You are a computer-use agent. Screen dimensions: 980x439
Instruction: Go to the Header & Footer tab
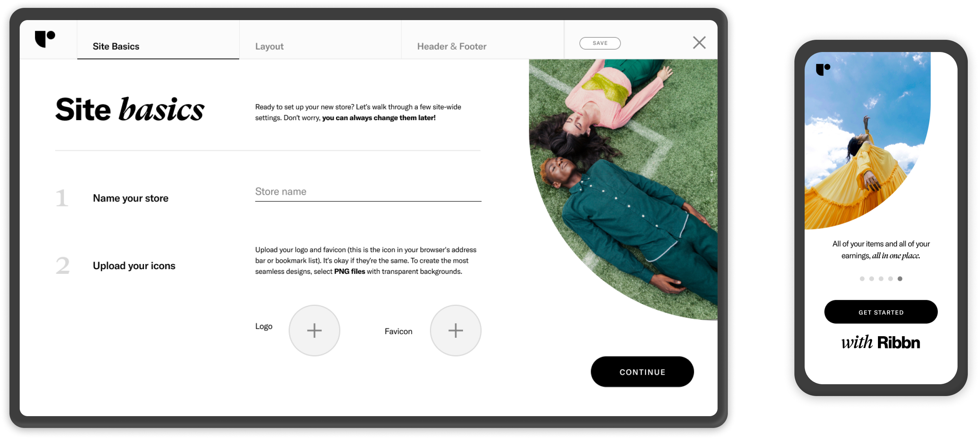[x=483, y=40]
